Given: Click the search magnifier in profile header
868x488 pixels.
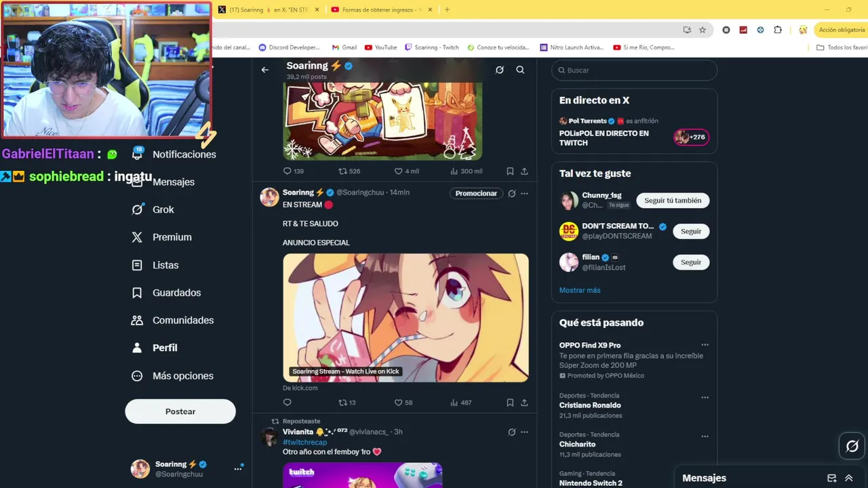Looking at the screenshot, I should [x=520, y=70].
